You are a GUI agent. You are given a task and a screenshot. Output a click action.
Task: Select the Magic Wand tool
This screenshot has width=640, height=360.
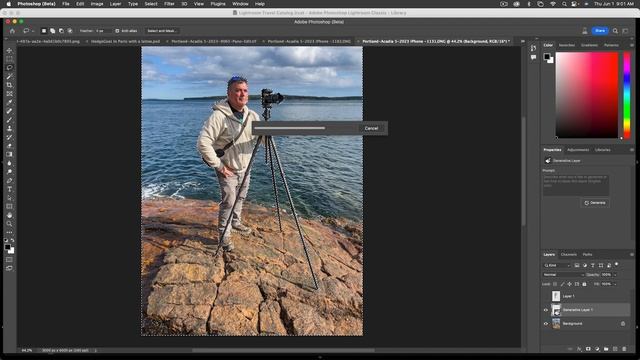point(9,76)
